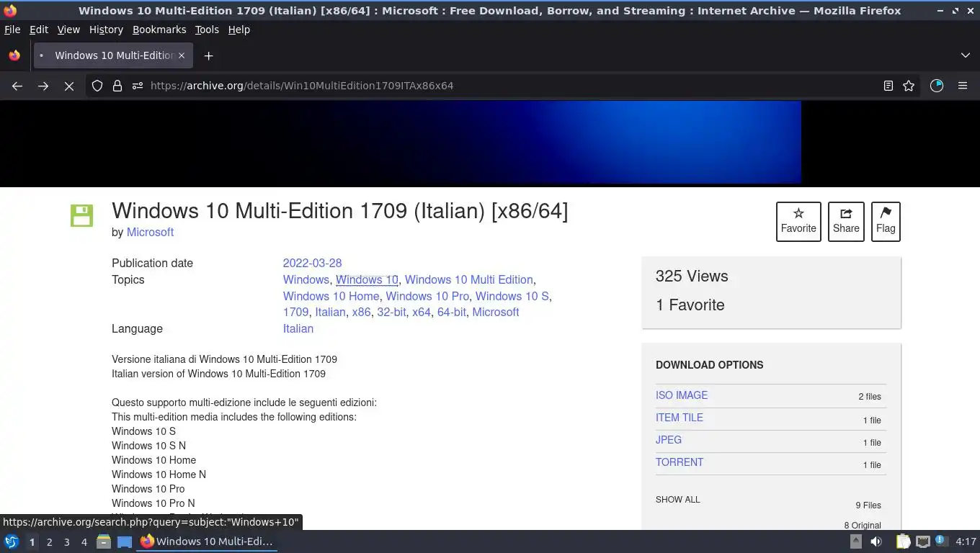Switch to workspace 3
Viewport: 980px width, 553px height.
(x=66, y=541)
